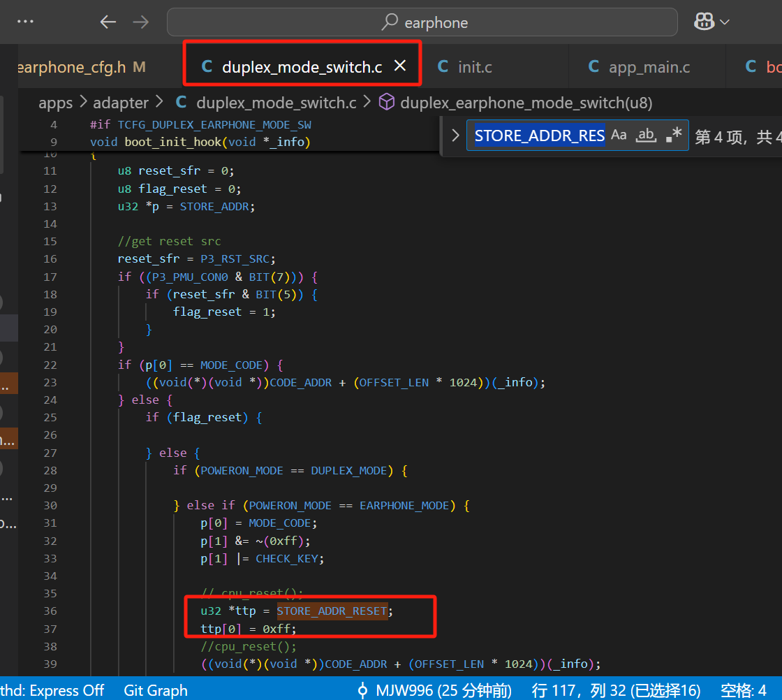782x700 pixels.
Task: Click the //get reset src comment
Action: tap(169, 241)
